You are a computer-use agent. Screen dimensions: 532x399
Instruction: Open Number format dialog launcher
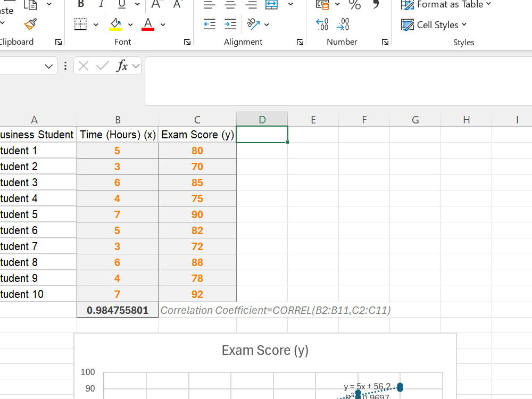pos(385,42)
